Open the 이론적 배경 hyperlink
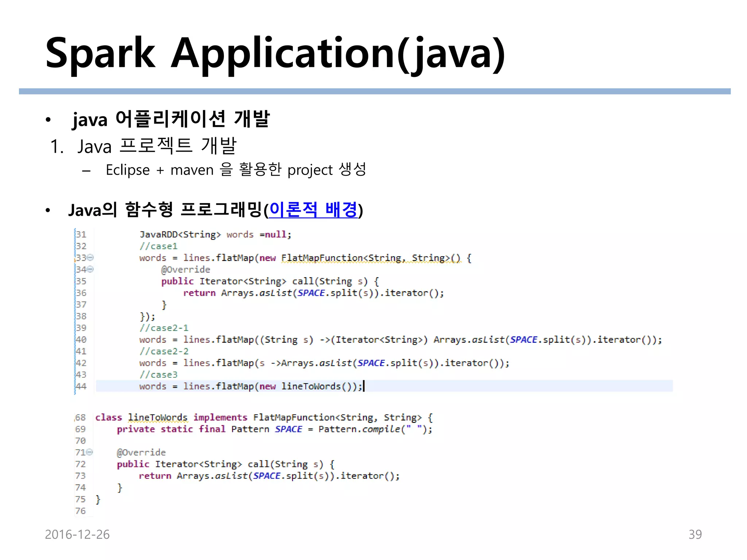This screenshot has width=747, height=560. click(313, 210)
